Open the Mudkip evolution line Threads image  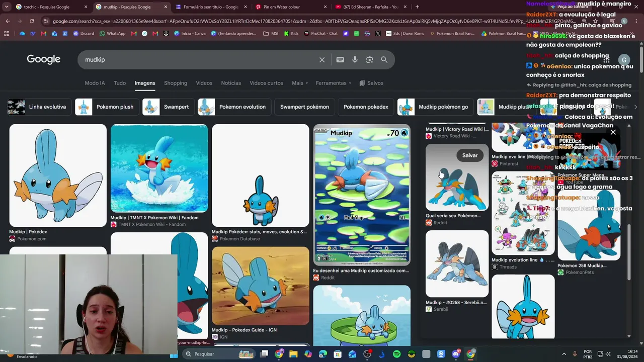[523, 213]
